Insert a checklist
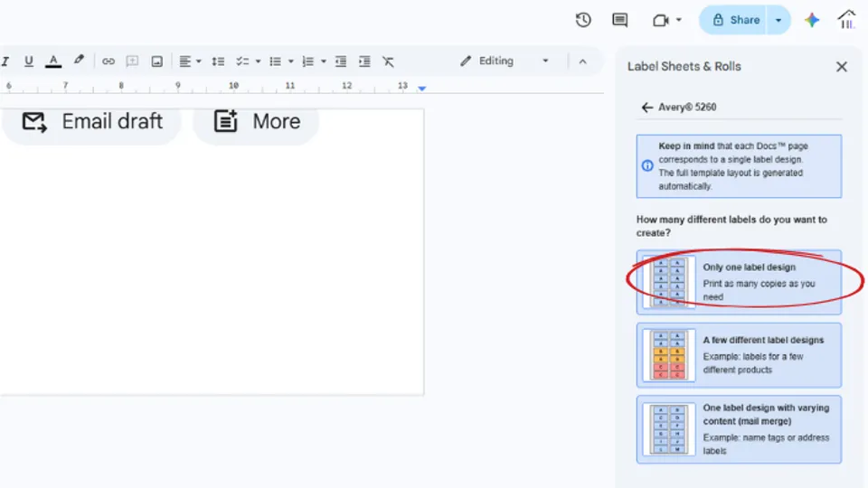 click(x=242, y=61)
